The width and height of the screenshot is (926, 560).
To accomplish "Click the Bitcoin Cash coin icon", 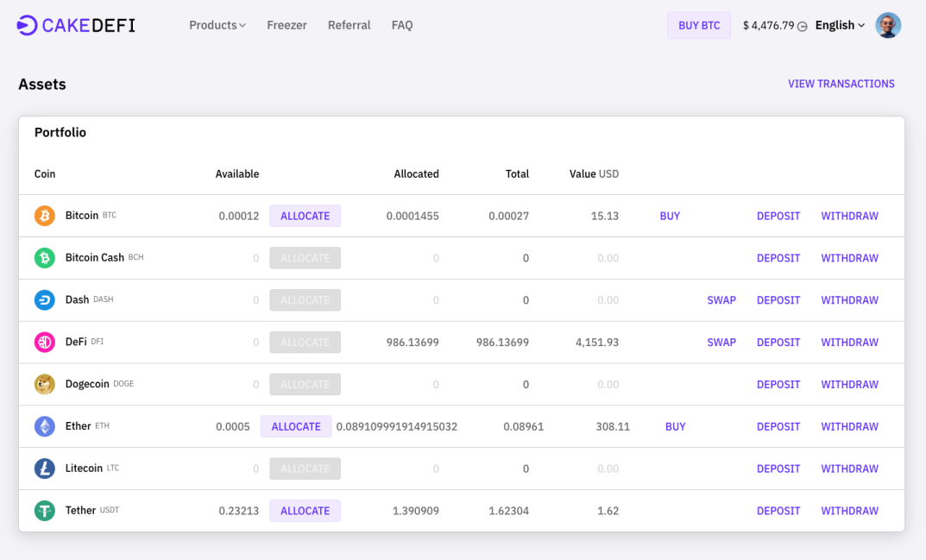I will point(44,257).
